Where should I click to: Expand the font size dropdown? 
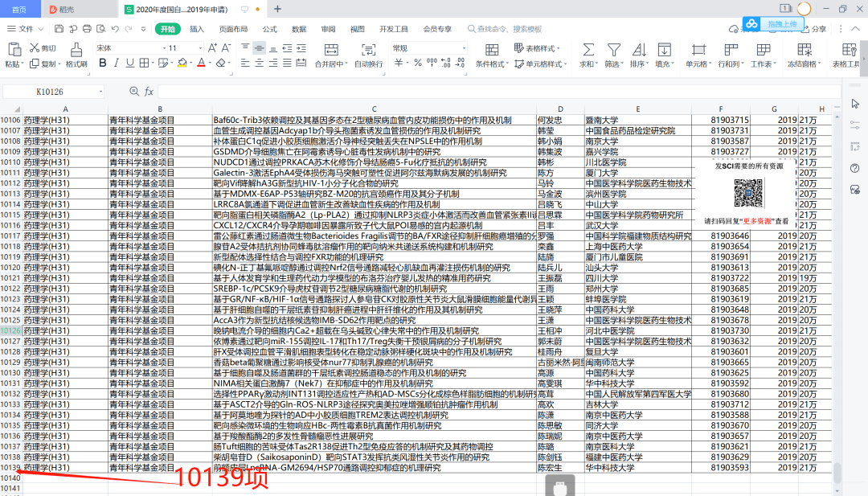200,48
